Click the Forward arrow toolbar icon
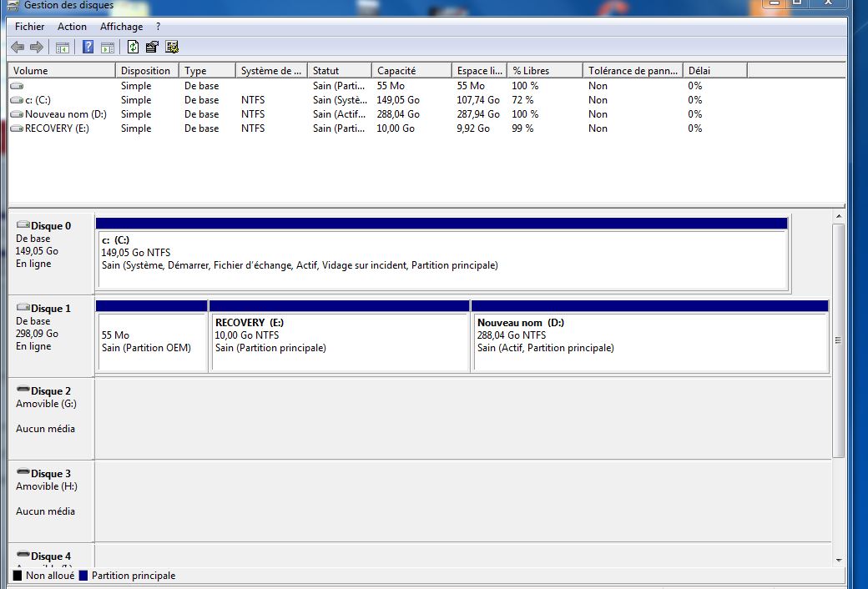The width and height of the screenshot is (868, 589). (37, 47)
